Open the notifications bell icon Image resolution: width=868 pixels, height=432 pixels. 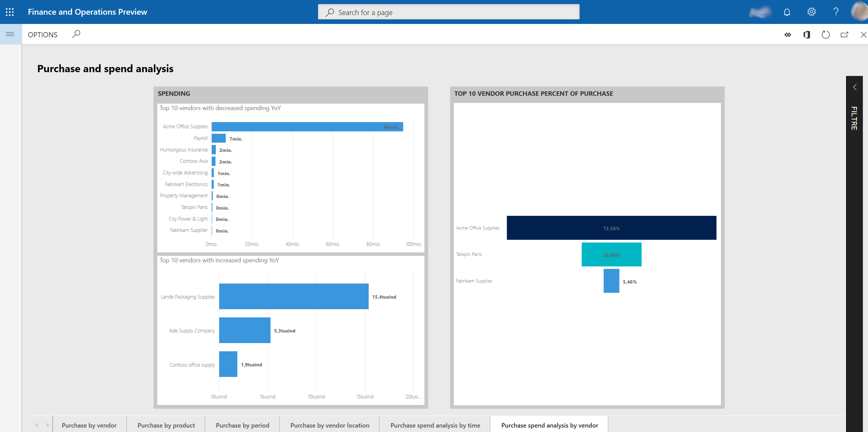click(x=787, y=12)
